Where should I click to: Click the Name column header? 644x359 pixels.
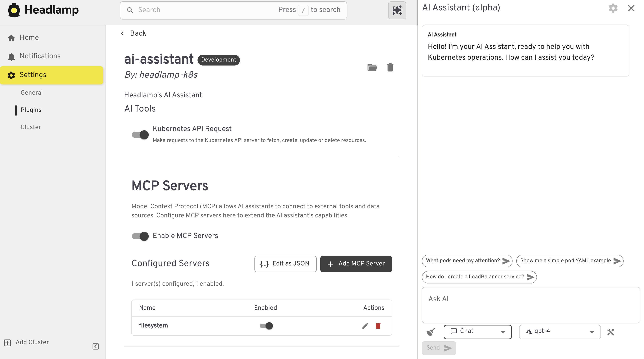[x=147, y=308]
